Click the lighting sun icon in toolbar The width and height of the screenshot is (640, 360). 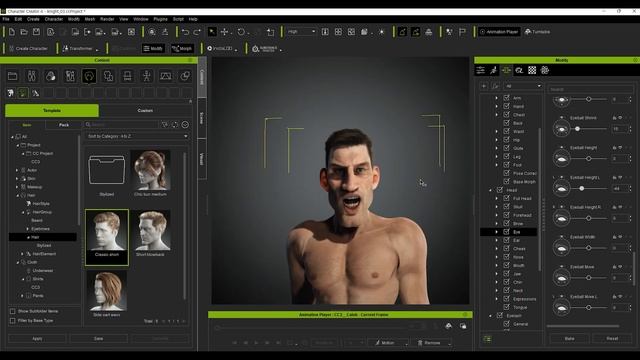click(381, 32)
